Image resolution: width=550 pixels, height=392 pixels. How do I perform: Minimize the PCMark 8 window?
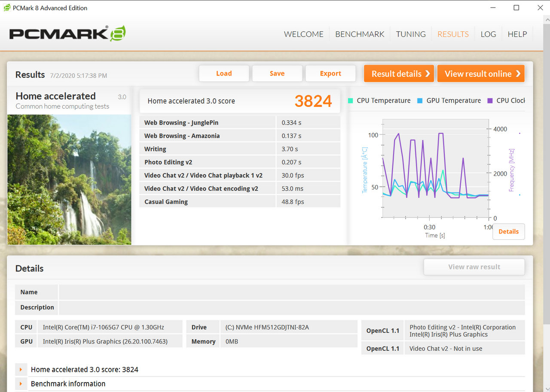click(x=492, y=8)
